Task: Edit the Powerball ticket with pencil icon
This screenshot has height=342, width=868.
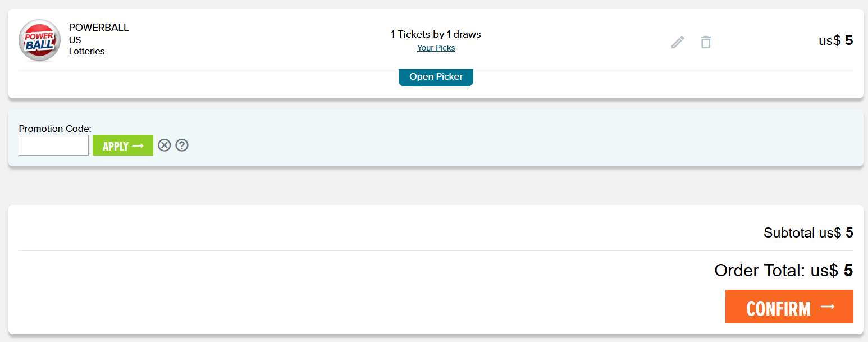Action: point(678,42)
